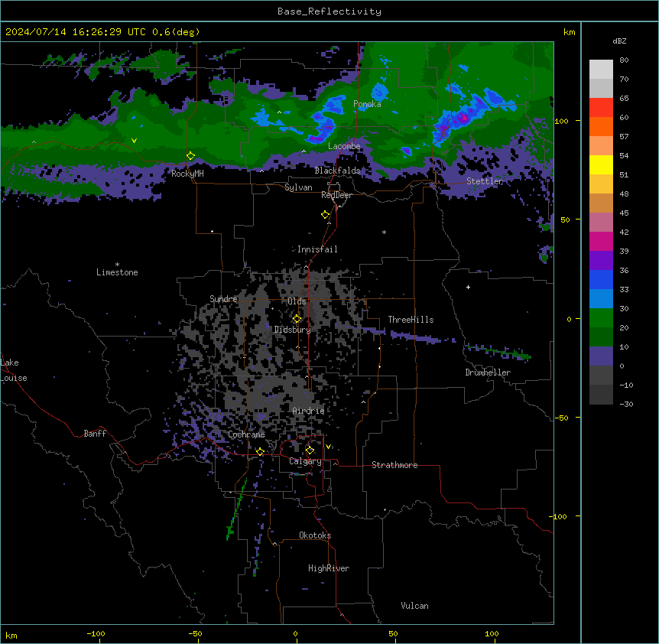Screen dimensions: 659x644
Task: Click the RedDeer city label
Action: [x=336, y=195]
